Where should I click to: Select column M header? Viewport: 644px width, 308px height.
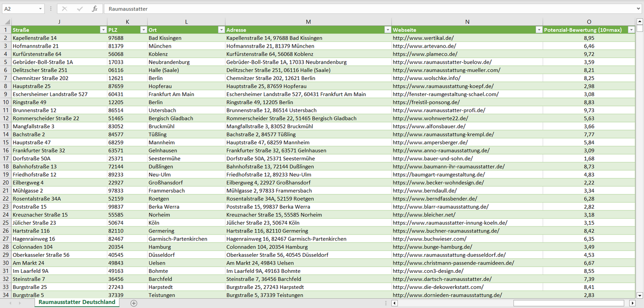click(308, 22)
